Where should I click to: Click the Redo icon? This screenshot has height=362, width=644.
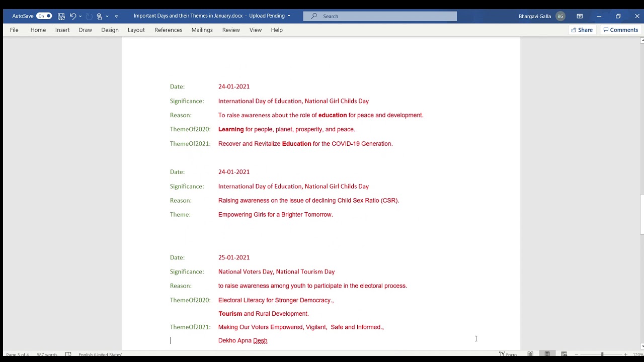[x=89, y=16]
